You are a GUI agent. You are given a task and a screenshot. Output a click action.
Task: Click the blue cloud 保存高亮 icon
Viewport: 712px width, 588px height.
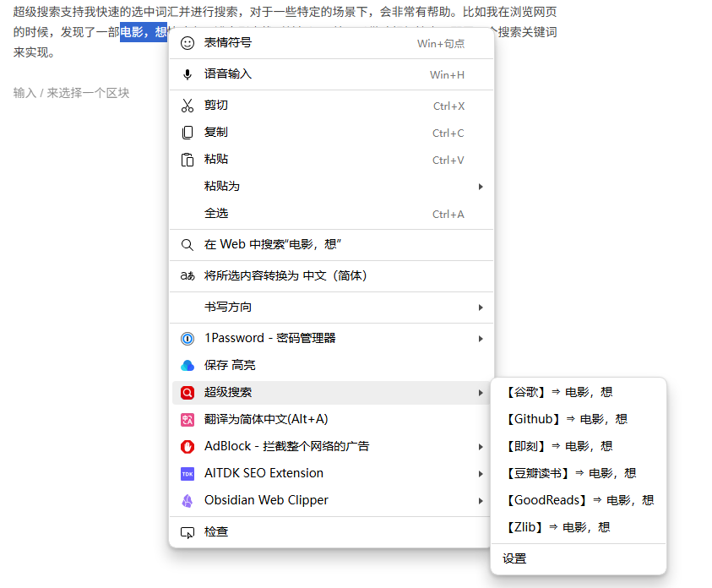(x=187, y=365)
